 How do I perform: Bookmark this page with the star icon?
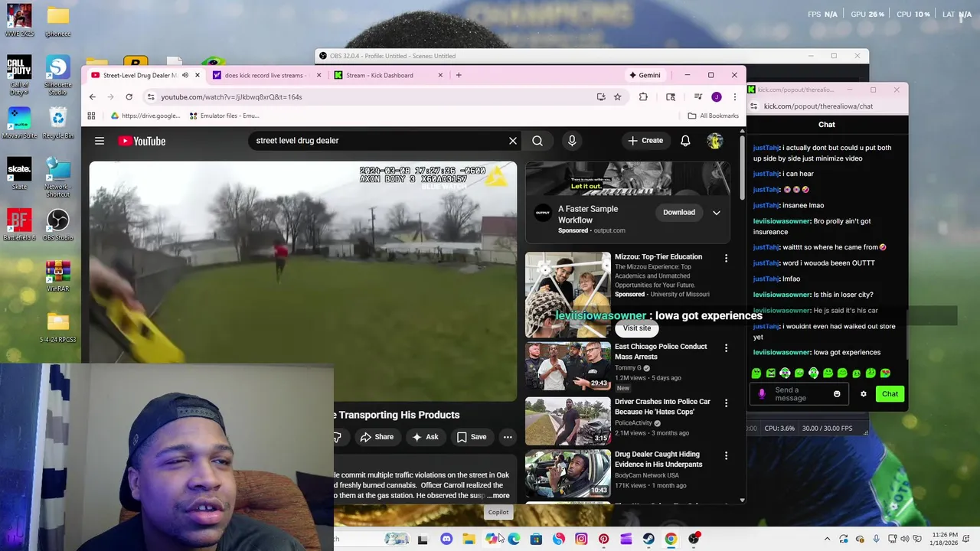click(617, 97)
